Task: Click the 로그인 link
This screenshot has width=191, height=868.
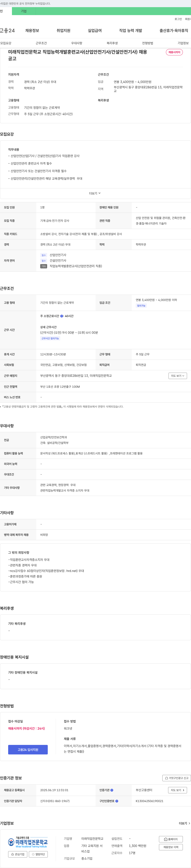Action: [178, 19]
